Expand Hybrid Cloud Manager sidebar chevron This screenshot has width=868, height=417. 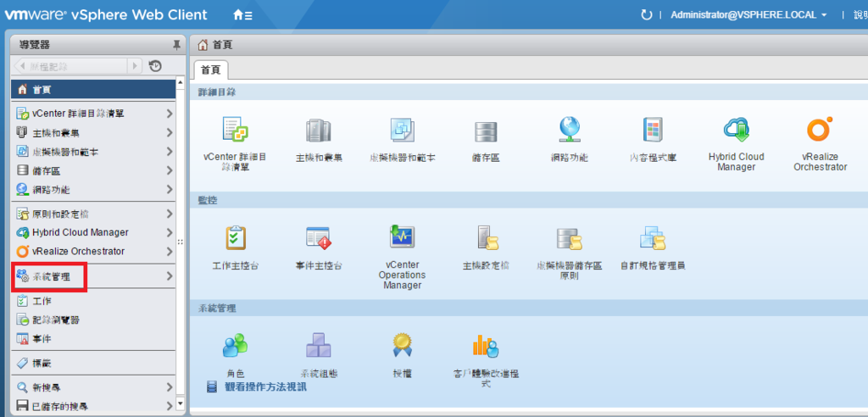coord(170,232)
